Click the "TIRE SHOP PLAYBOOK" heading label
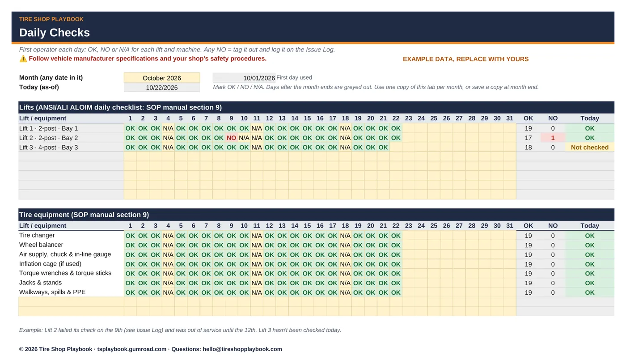The width and height of the screenshot is (626, 364). pyautogui.click(x=51, y=19)
